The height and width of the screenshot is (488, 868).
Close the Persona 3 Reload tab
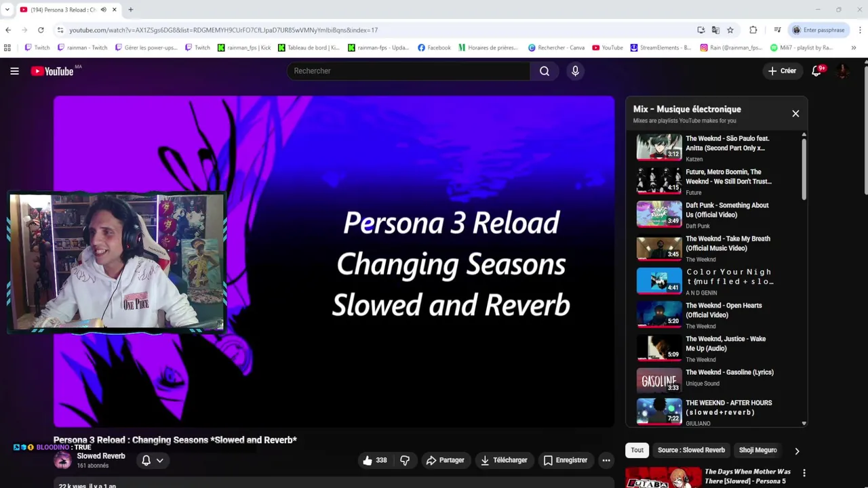coord(115,9)
